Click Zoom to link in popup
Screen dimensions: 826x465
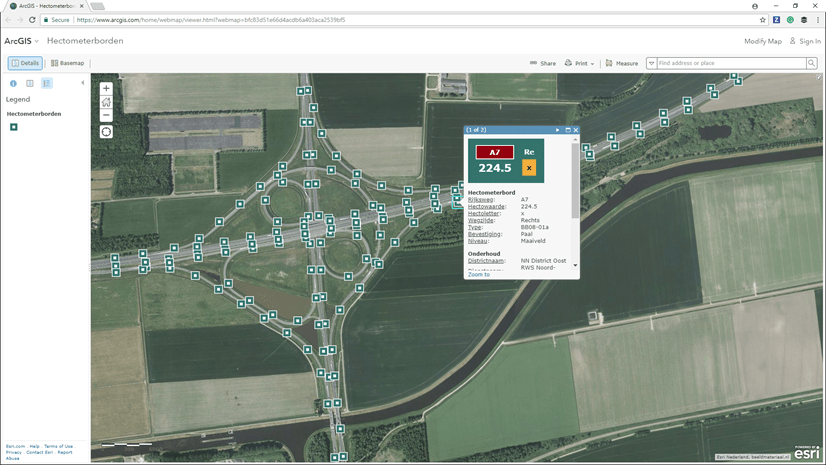click(x=479, y=274)
